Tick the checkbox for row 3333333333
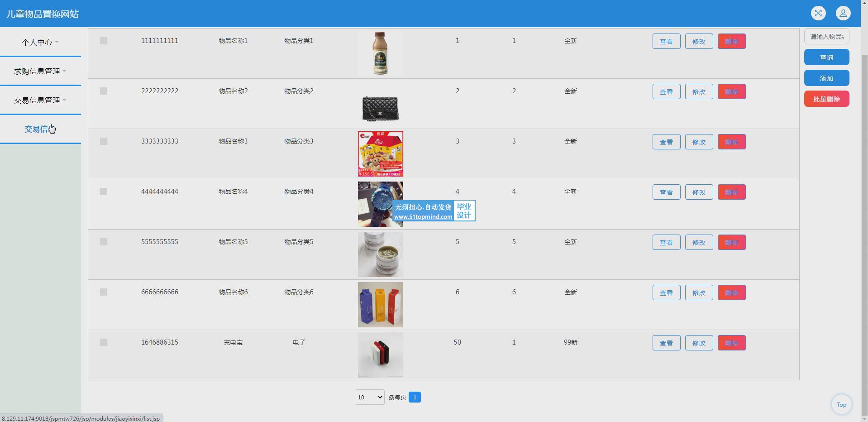 click(104, 141)
